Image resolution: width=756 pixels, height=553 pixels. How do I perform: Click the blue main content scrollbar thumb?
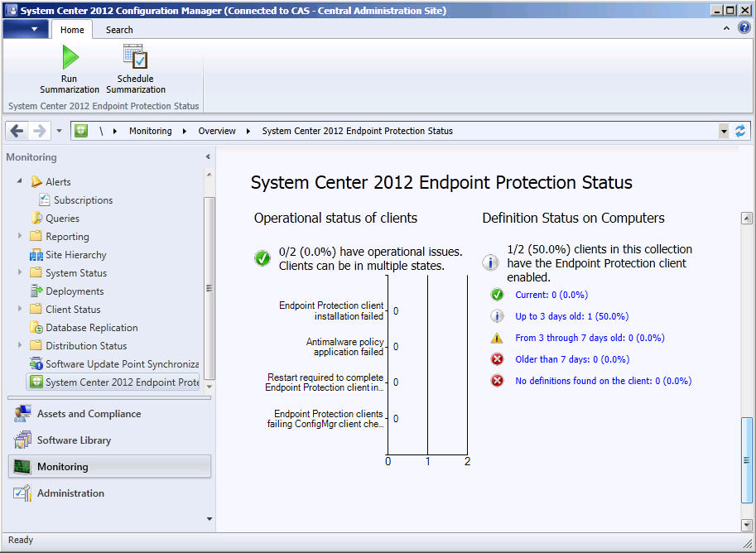click(746, 460)
